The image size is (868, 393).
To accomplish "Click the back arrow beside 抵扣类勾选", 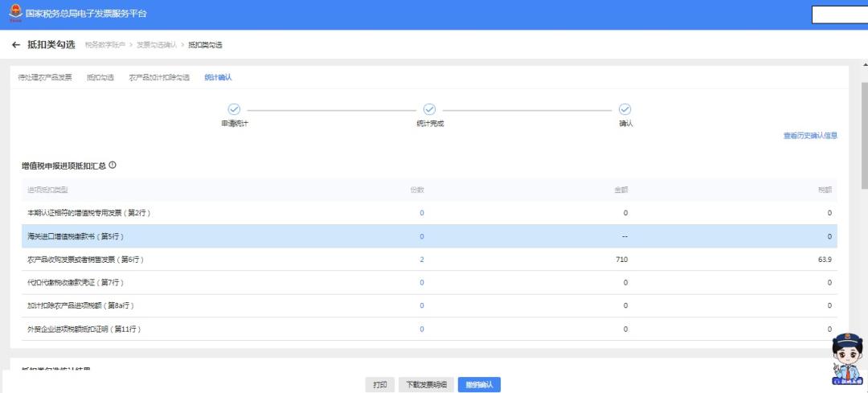I will point(16,44).
